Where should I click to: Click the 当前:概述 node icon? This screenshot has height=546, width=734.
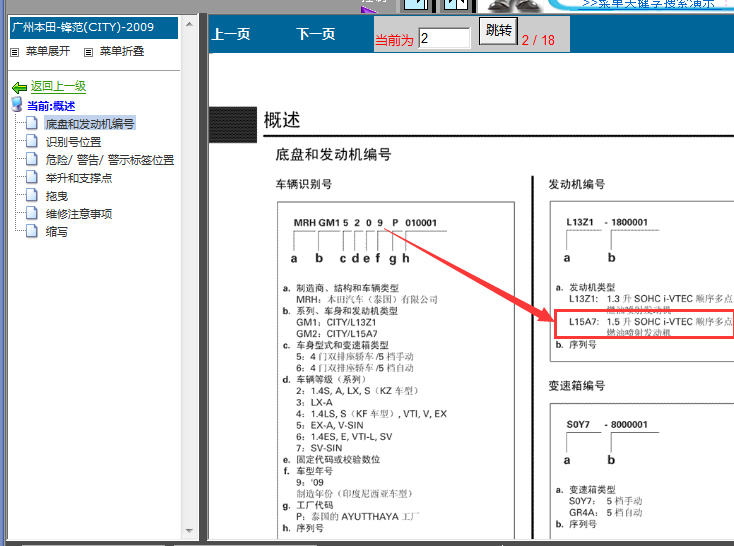[17, 104]
